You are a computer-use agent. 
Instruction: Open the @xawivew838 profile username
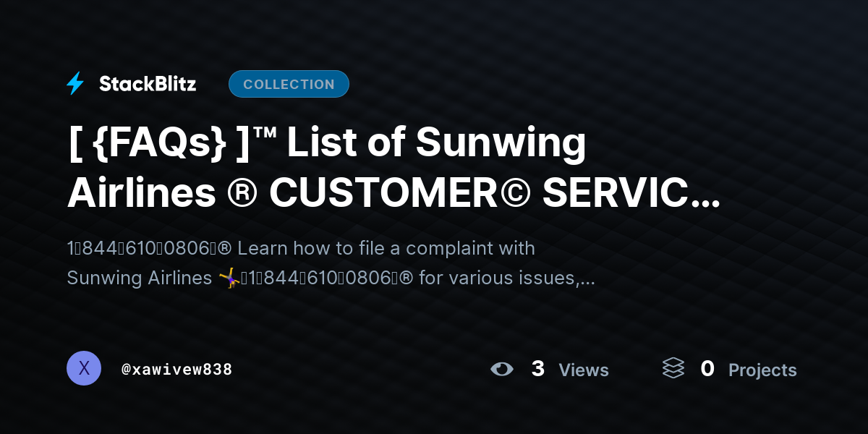177,369
